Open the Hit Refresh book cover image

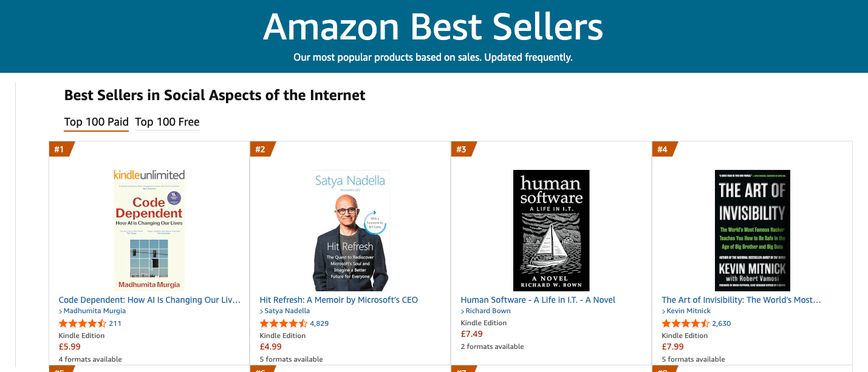point(350,231)
